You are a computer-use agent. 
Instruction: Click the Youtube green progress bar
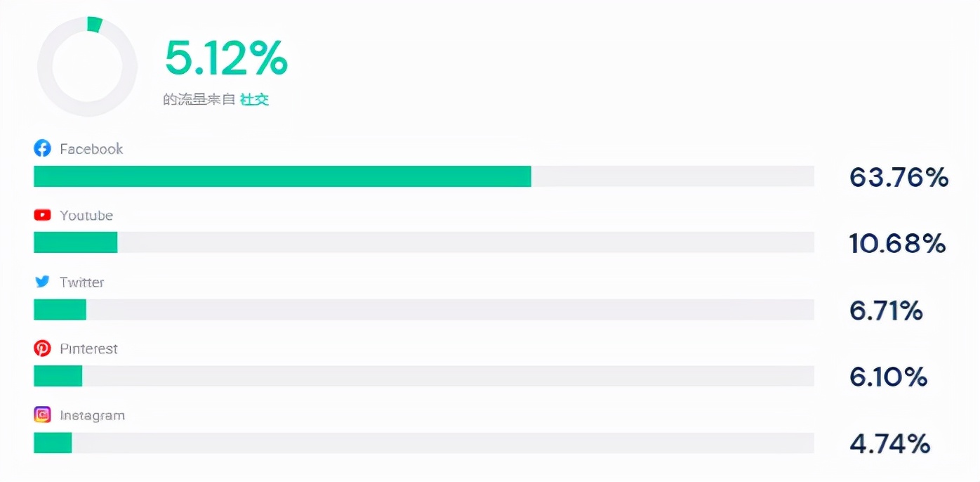point(76,242)
